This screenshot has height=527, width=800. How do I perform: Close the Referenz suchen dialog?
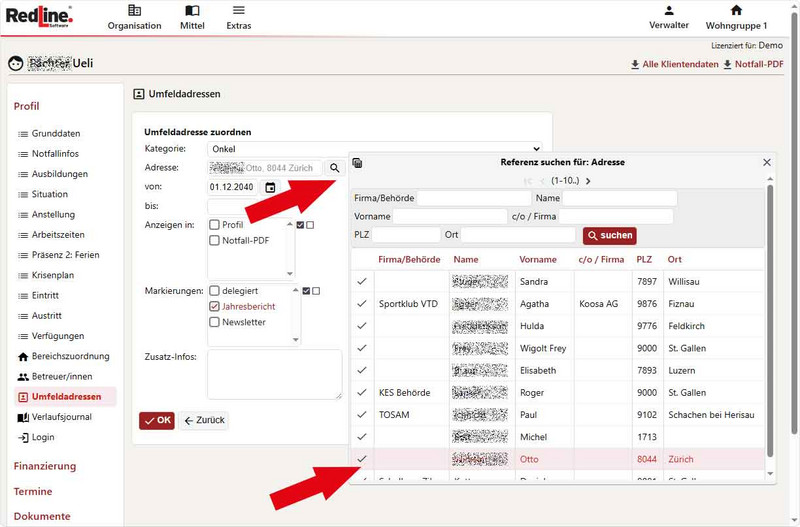click(x=767, y=162)
